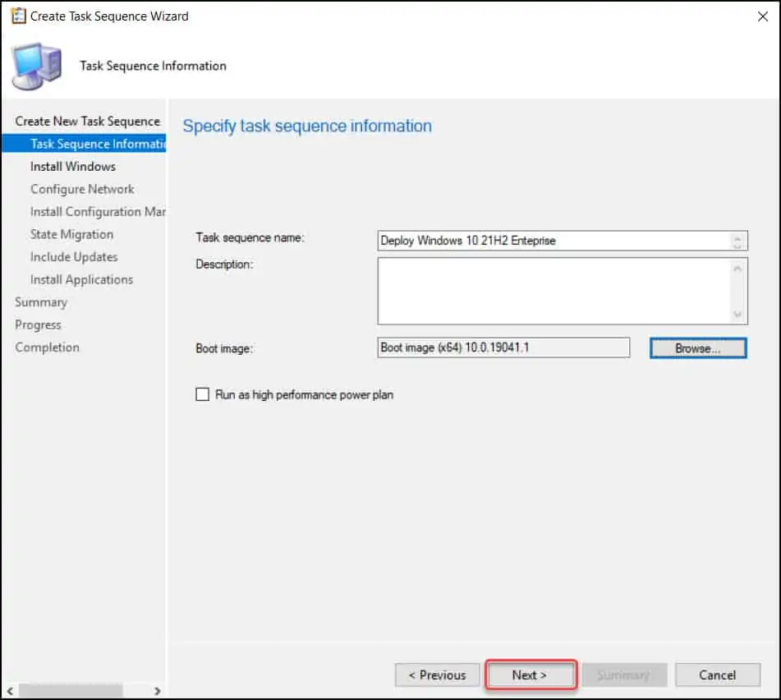Select Completion step in sidebar
Image resolution: width=781 pixels, height=700 pixels.
(48, 348)
